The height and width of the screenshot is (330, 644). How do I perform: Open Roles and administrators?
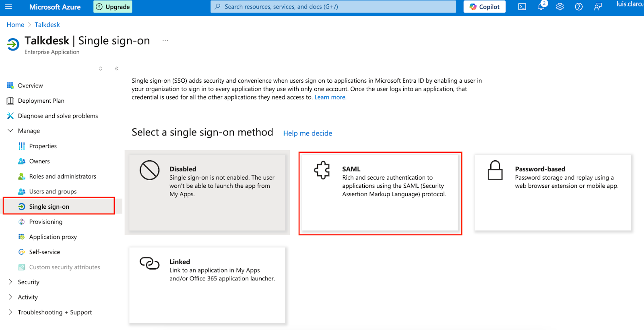click(62, 176)
